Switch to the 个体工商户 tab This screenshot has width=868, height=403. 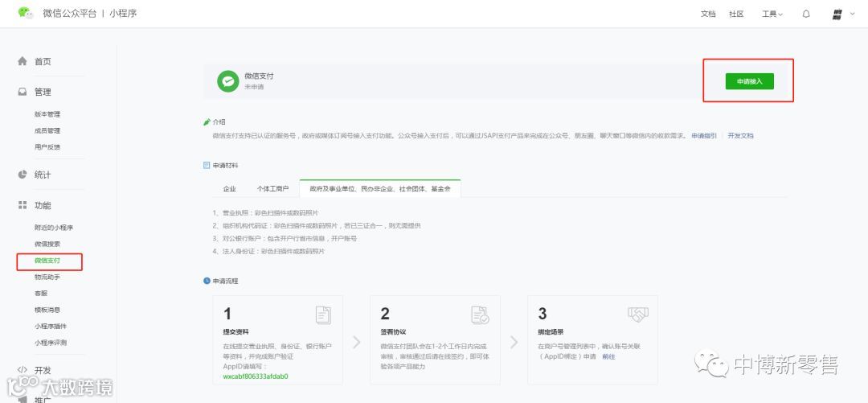[x=272, y=189]
